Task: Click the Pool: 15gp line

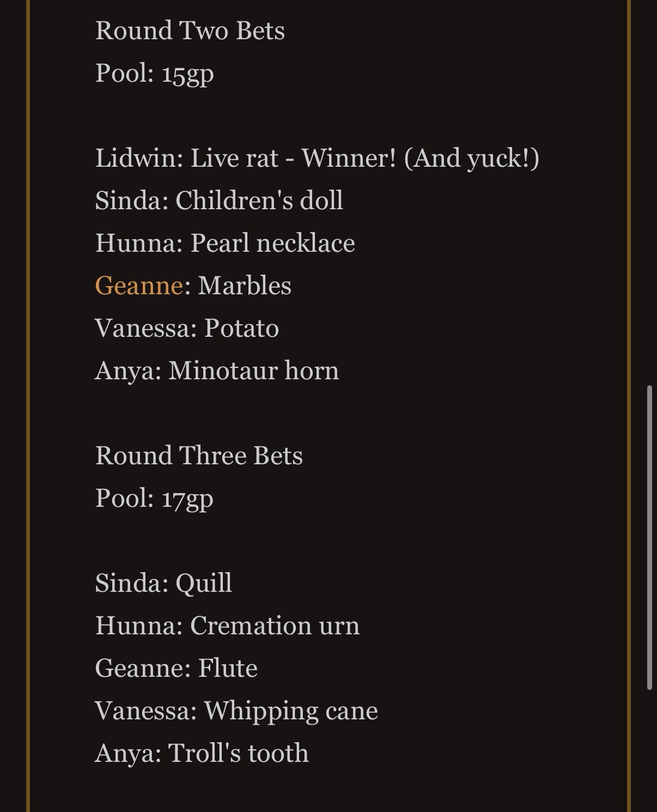Action: (x=154, y=73)
